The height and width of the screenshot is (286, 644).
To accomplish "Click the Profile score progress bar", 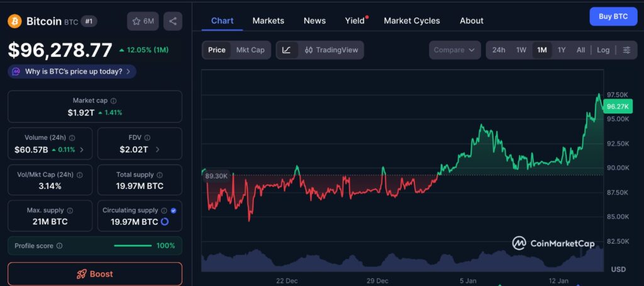I will (133, 246).
